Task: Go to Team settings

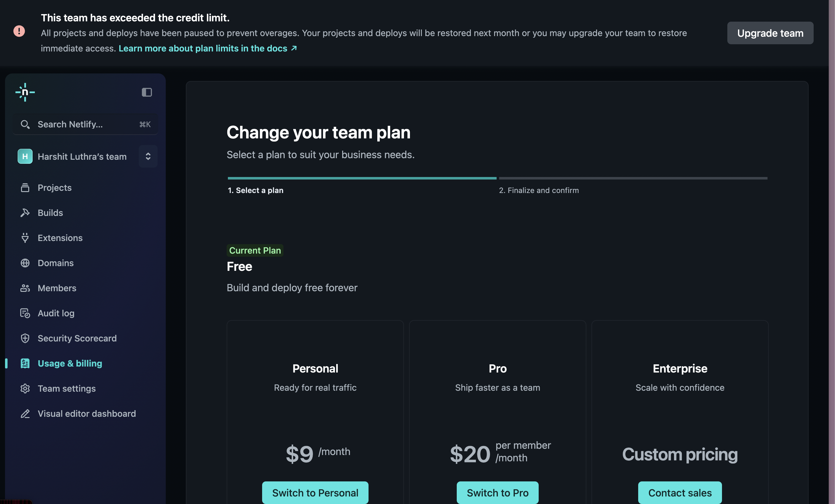Action: [x=67, y=388]
